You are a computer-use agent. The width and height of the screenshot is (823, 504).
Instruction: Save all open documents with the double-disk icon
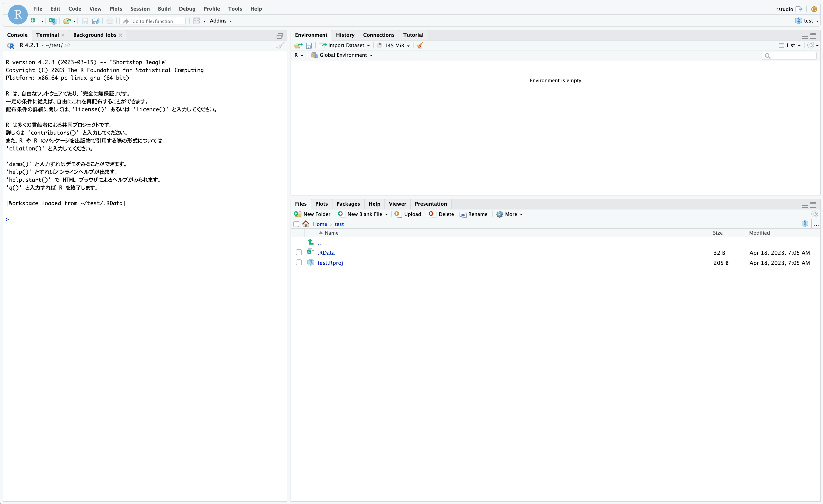tap(96, 21)
